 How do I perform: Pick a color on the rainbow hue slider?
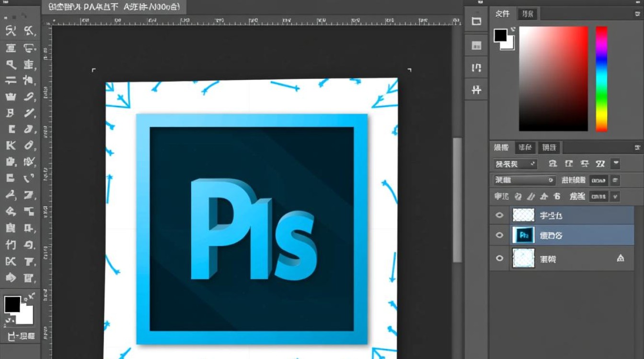(601, 79)
